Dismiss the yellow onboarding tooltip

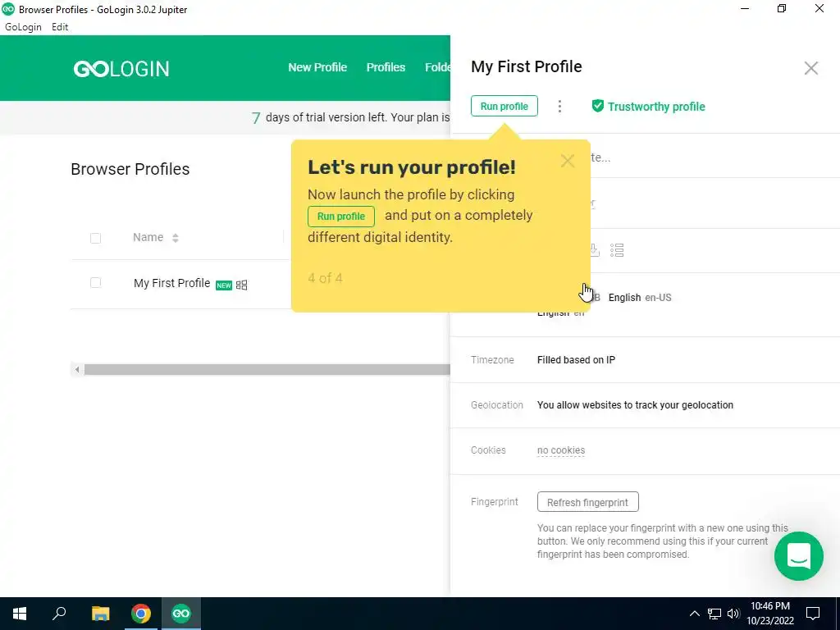568,161
